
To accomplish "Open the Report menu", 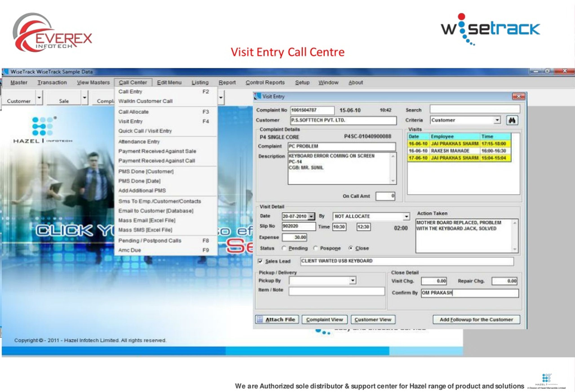I will pos(227,82).
